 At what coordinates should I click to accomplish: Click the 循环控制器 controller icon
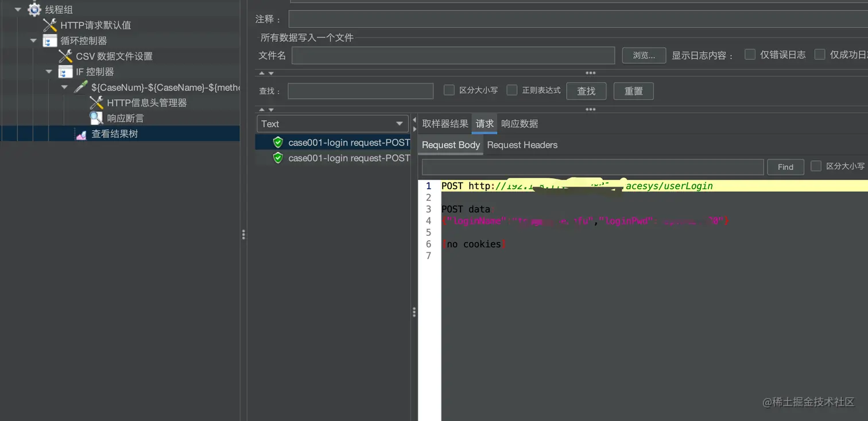(50, 41)
